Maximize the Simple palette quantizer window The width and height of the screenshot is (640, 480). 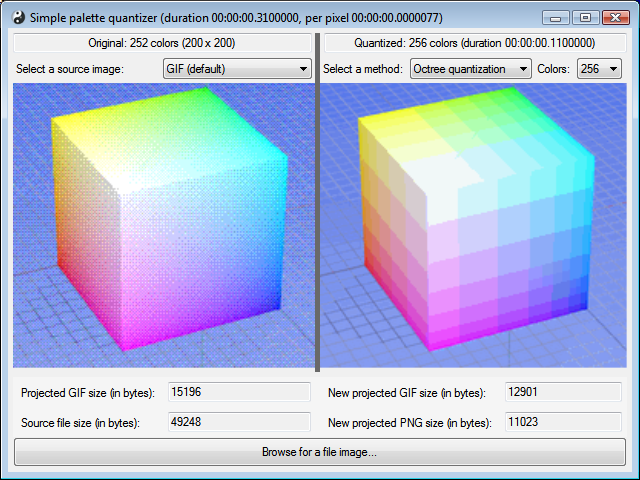[585, 18]
